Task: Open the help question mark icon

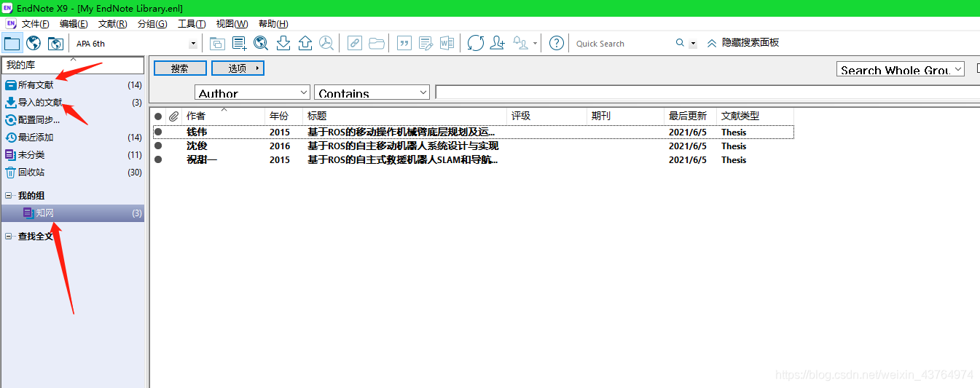Action: click(557, 43)
